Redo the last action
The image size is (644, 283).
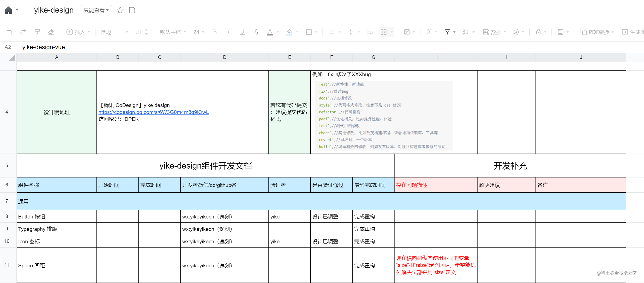(23, 32)
